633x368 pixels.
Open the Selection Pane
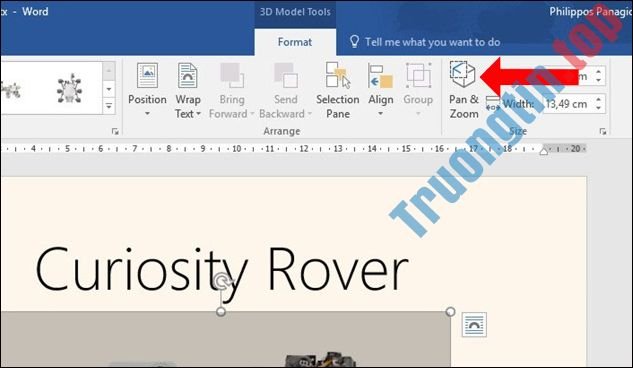point(338,90)
